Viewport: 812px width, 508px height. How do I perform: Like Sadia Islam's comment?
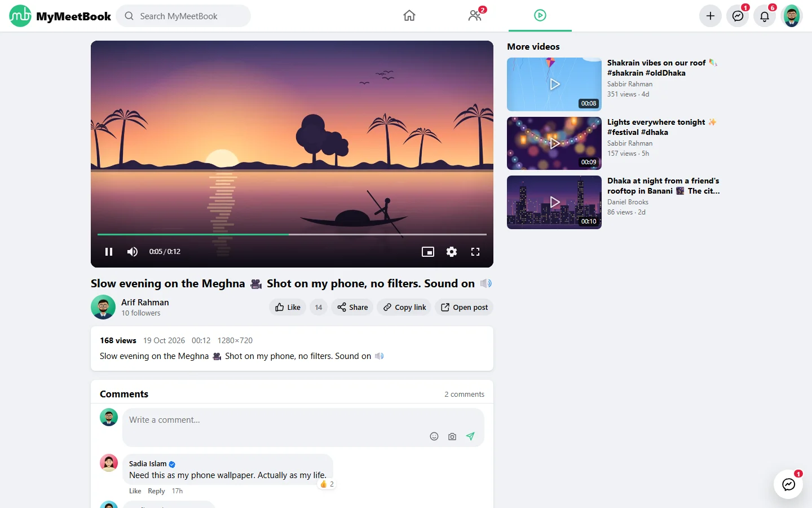pyautogui.click(x=135, y=491)
